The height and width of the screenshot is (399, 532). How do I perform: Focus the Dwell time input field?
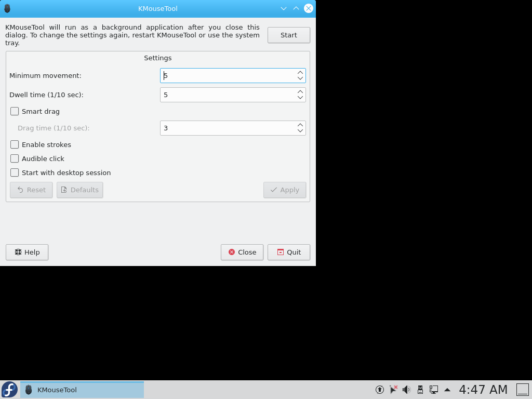233,95
